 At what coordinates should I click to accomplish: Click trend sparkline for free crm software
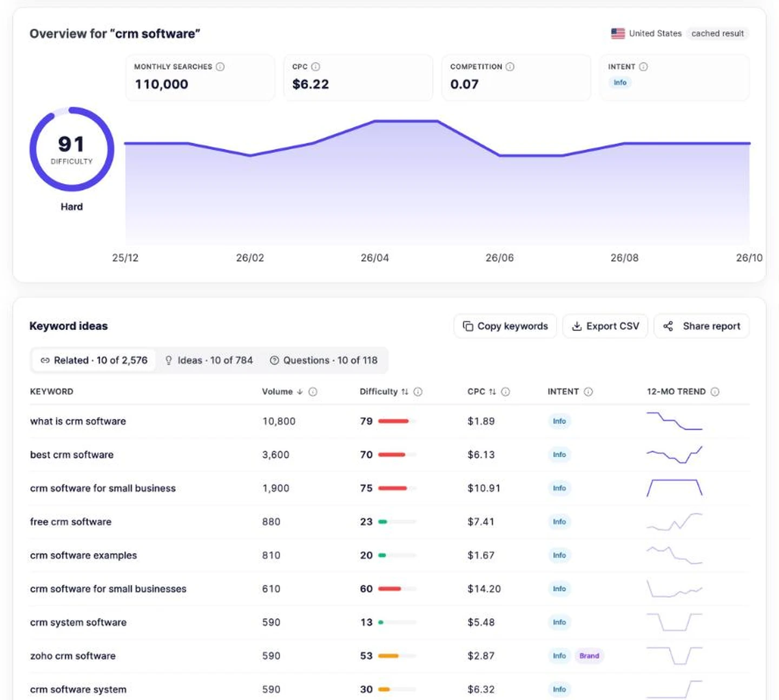click(x=675, y=522)
